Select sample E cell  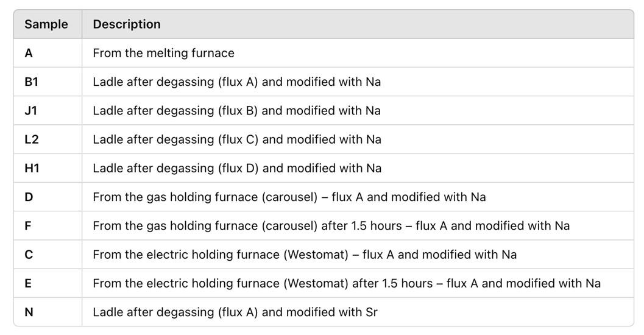click(x=28, y=283)
